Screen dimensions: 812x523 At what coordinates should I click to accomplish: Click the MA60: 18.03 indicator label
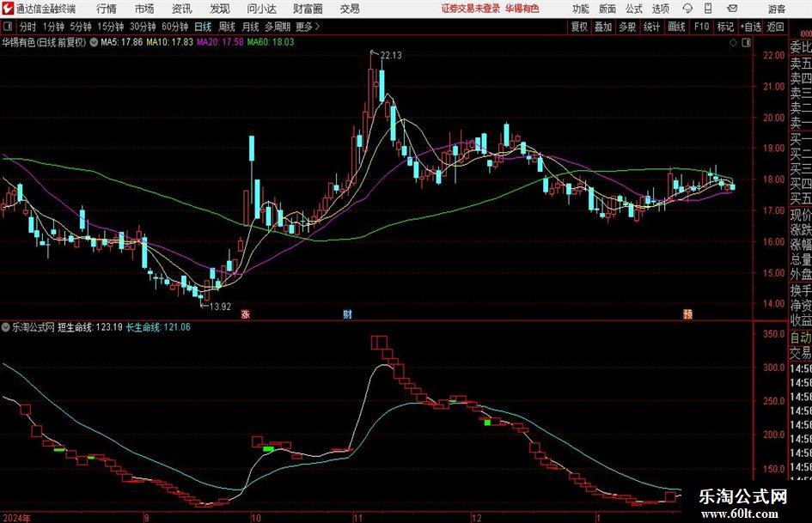271,42
